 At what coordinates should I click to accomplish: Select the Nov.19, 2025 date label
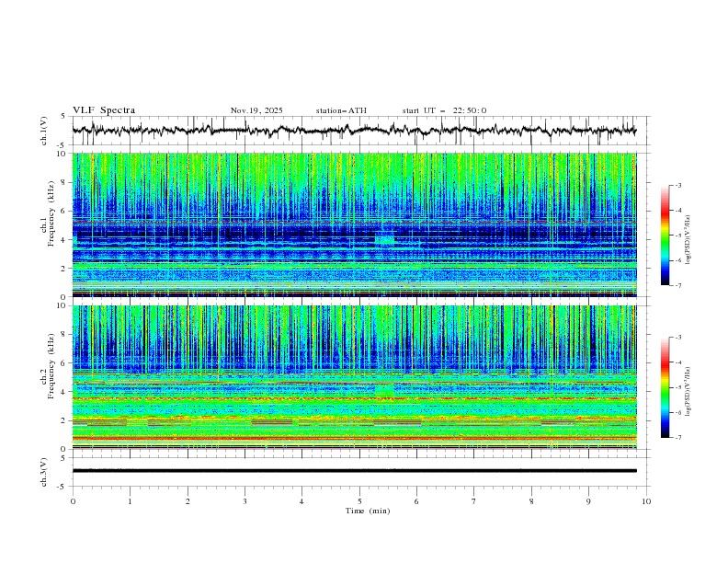coord(256,110)
